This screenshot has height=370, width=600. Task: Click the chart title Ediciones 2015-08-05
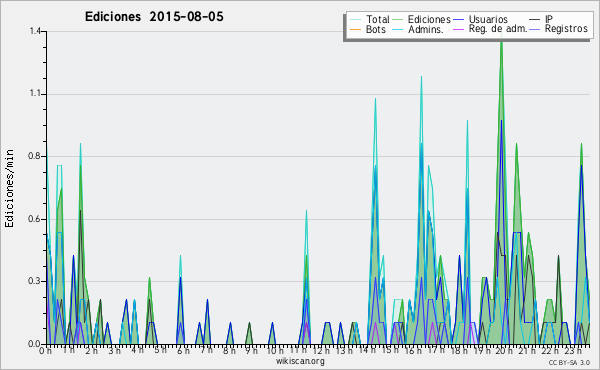tap(154, 17)
